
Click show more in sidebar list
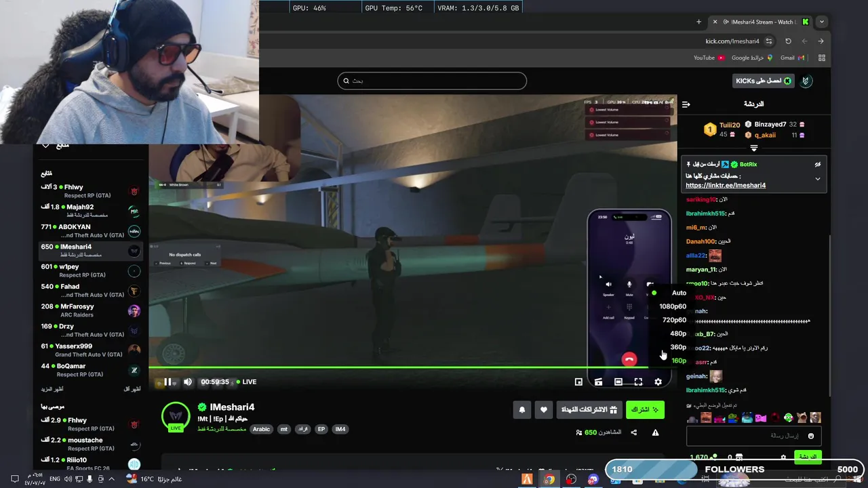click(x=52, y=389)
